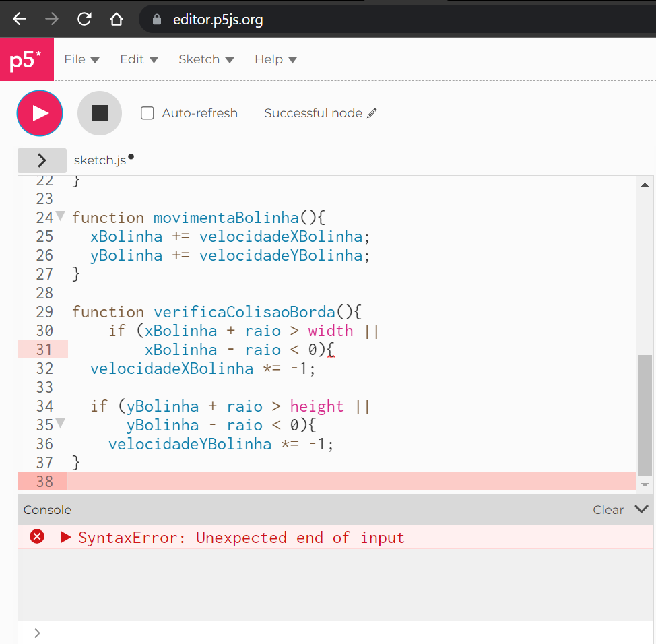Click the console input prompt chevron
656x644 pixels.
(x=37, y=633)
